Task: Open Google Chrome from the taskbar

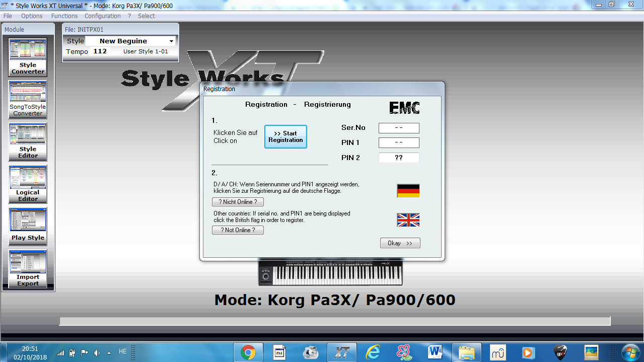Action: coord(248,352)
